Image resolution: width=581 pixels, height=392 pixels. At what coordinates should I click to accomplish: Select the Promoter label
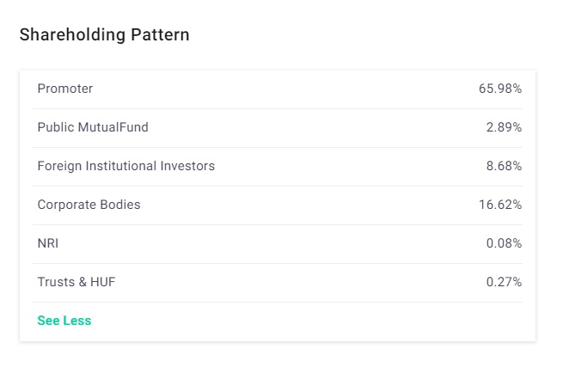click(x=65, y=89)
